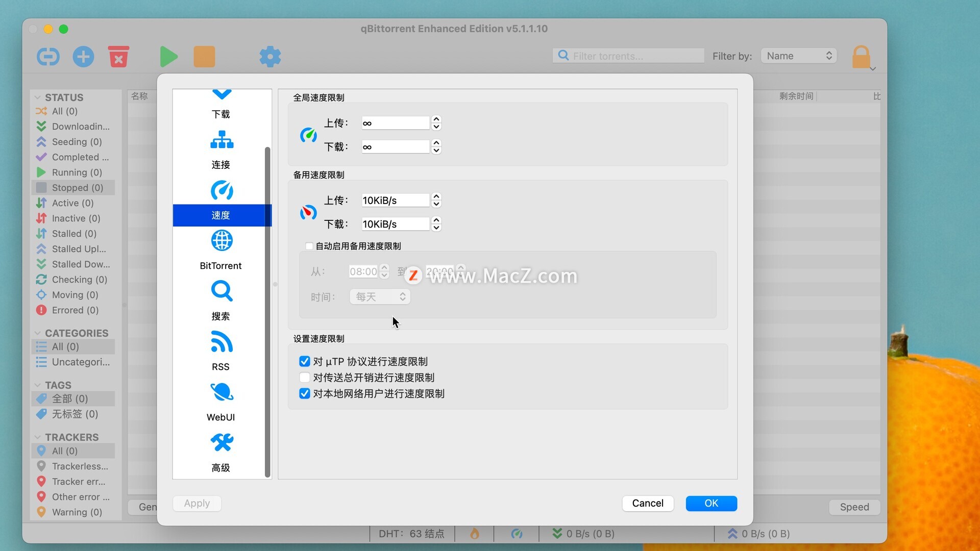This screenshot has height=551, width=980.
Task: Select the 速度 preferences section
Action: coord(221,202)
